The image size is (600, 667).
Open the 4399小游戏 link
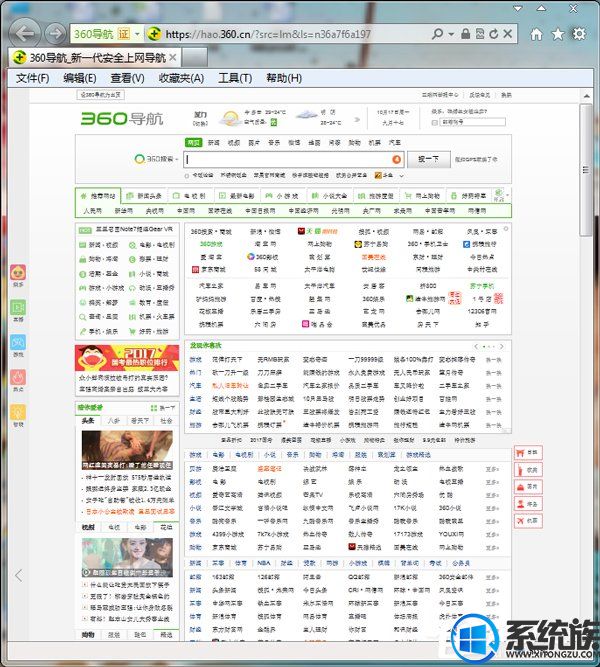[228, 534]
